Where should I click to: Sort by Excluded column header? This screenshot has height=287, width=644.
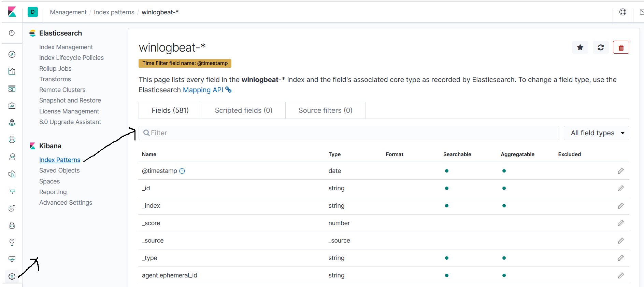tap(570, 154)
